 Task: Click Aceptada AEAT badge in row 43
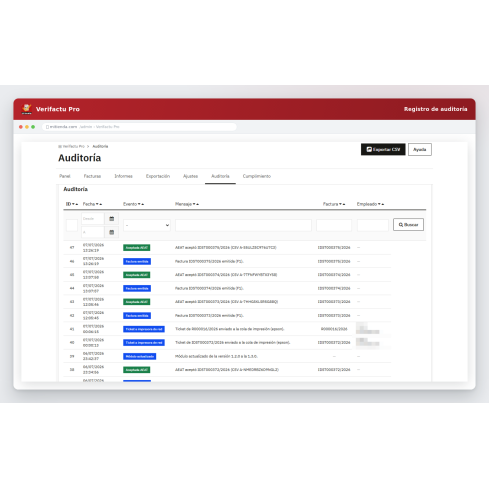click(137, 302)
